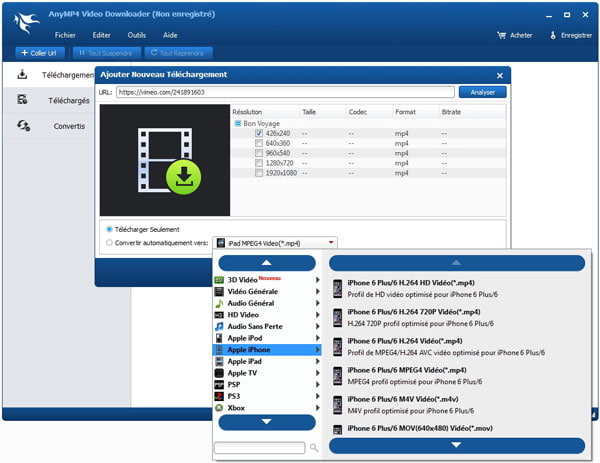Click the search magnifier icon in format menu
Image resolution: width=600 pixels, height=463 pixels.
click(x=313, y=447)
